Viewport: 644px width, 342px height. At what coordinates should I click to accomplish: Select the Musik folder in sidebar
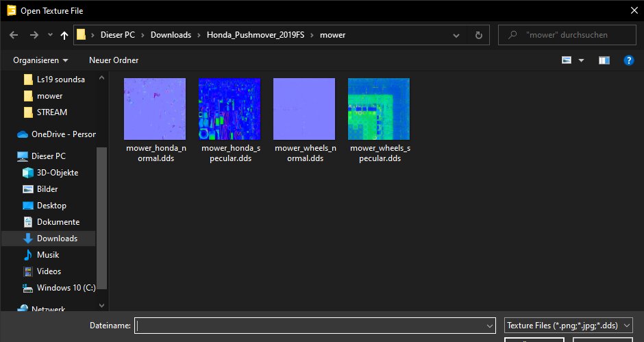click(x=48, y=255)
